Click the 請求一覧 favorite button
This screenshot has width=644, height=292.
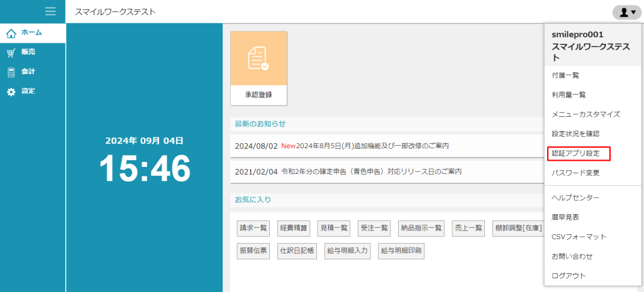(x=253, y=229)
